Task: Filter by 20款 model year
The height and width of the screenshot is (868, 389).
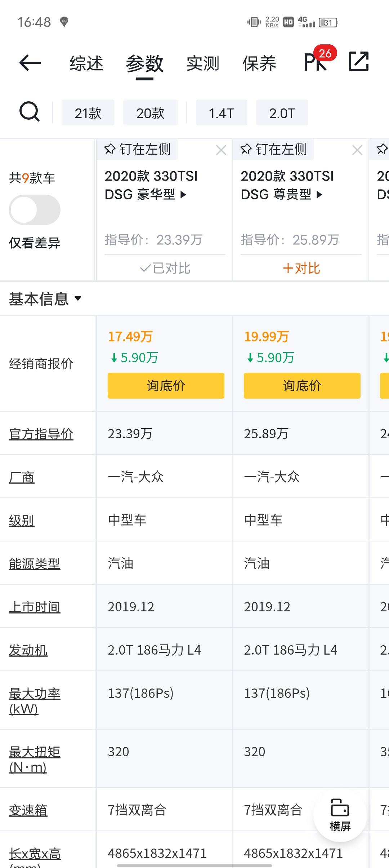Action: [150, 113]
